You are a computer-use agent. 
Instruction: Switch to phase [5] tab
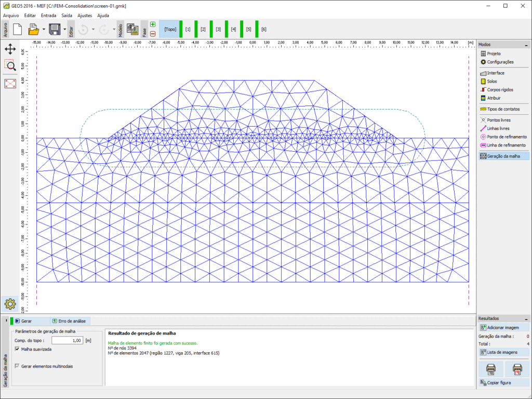(x=249, y=29)
